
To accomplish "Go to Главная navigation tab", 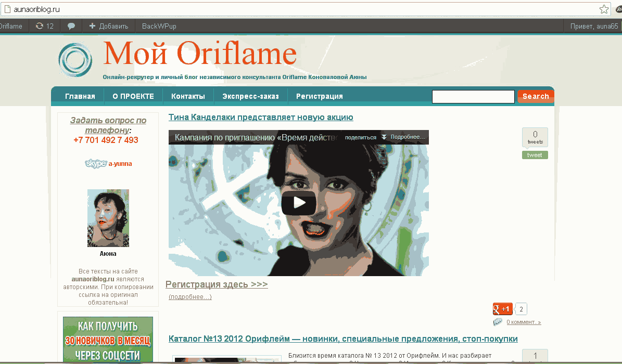I will point(80,96).
